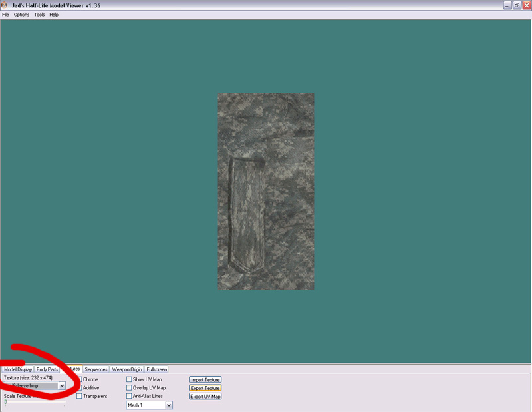Tick the Transparent checkbox

79,396
